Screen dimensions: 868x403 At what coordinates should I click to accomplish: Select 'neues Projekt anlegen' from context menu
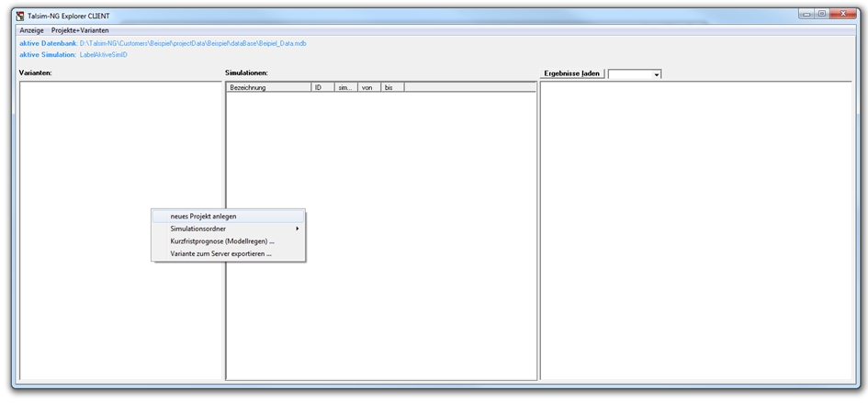click(203, 217)
